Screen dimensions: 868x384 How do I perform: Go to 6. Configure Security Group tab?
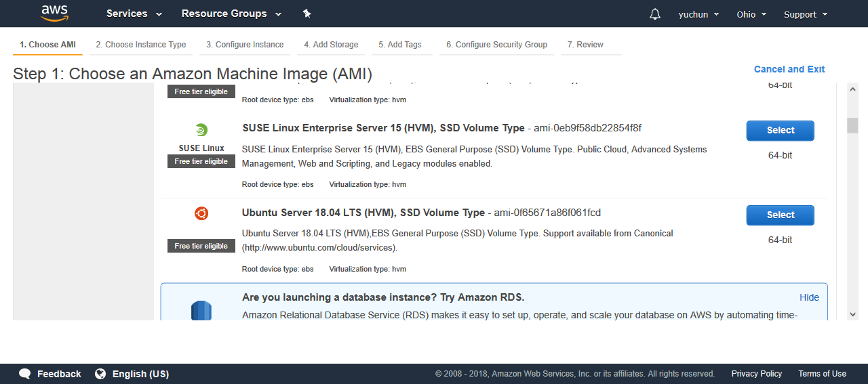(x=496, y=45)
